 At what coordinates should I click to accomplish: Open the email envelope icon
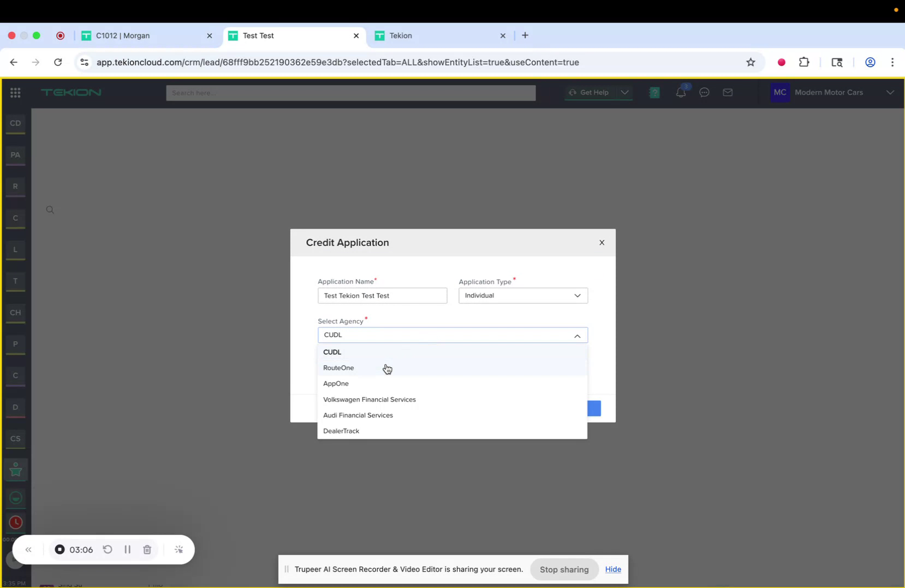[728, 93]
